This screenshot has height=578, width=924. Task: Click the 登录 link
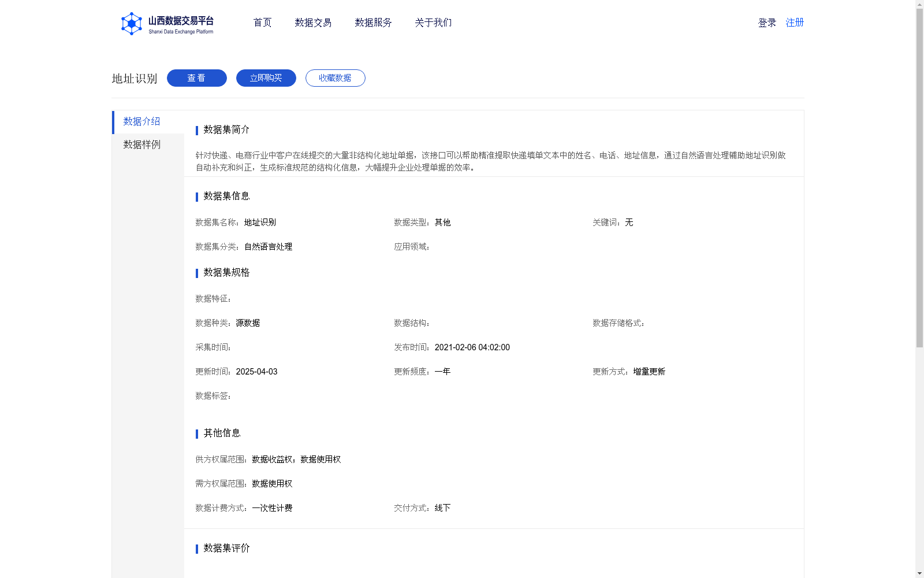pyautogui.click(x=767, y=23)
